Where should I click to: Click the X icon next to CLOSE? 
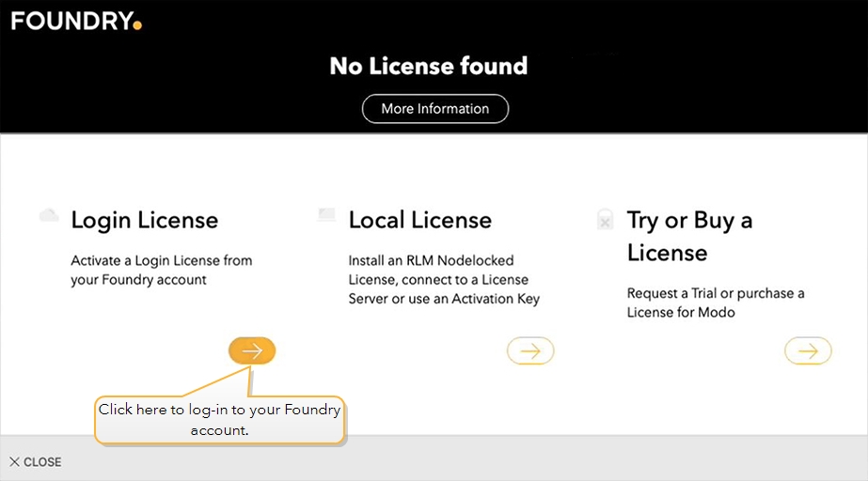pyautogui.click(x=14, y=462)
